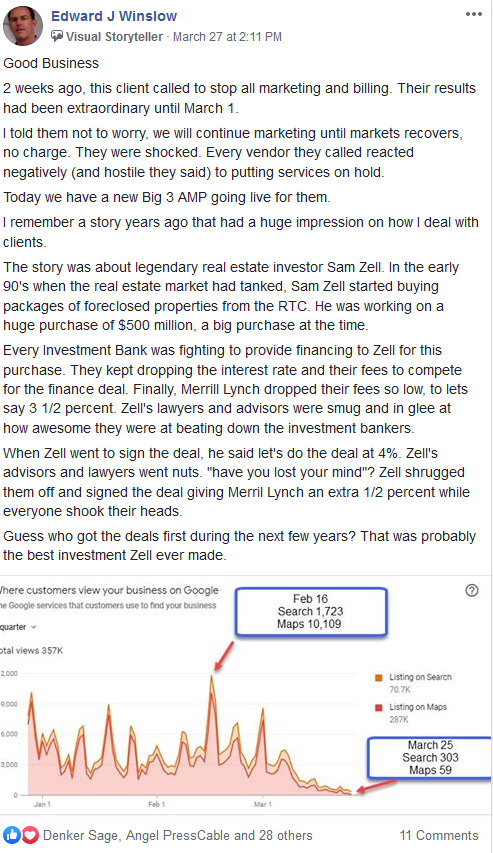
Task: Open the March 27 at 2:11 PM timestamp
Action: [x=227, y=37]
